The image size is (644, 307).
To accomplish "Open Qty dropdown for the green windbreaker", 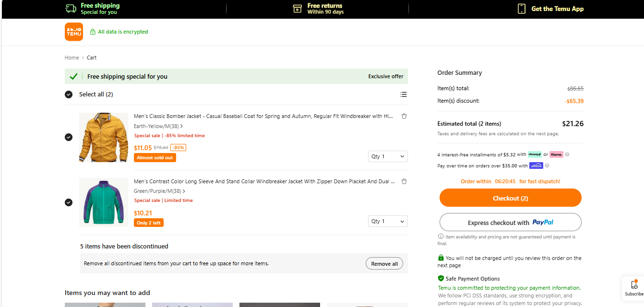I will pyautogui.click(x=388, y=221).
